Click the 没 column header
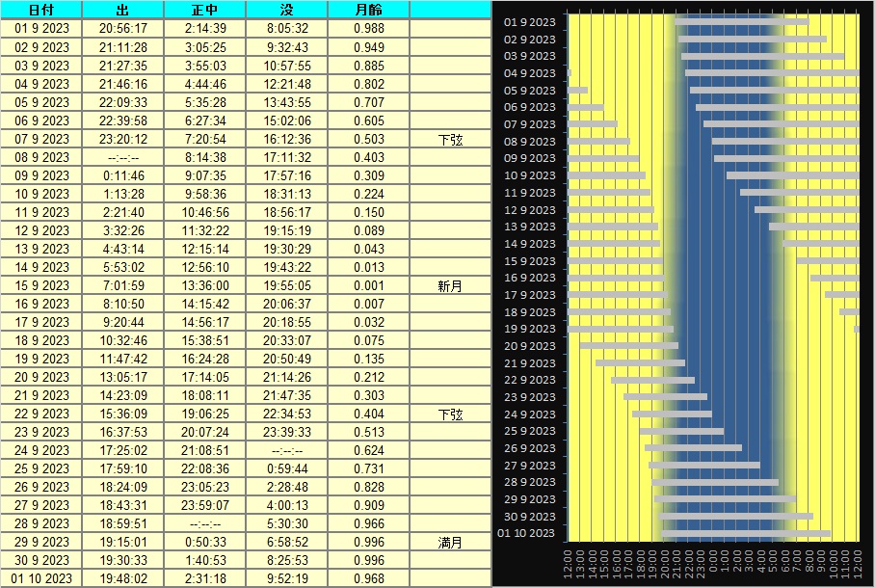This screenshot has width=875, height=588. [286, 9]
